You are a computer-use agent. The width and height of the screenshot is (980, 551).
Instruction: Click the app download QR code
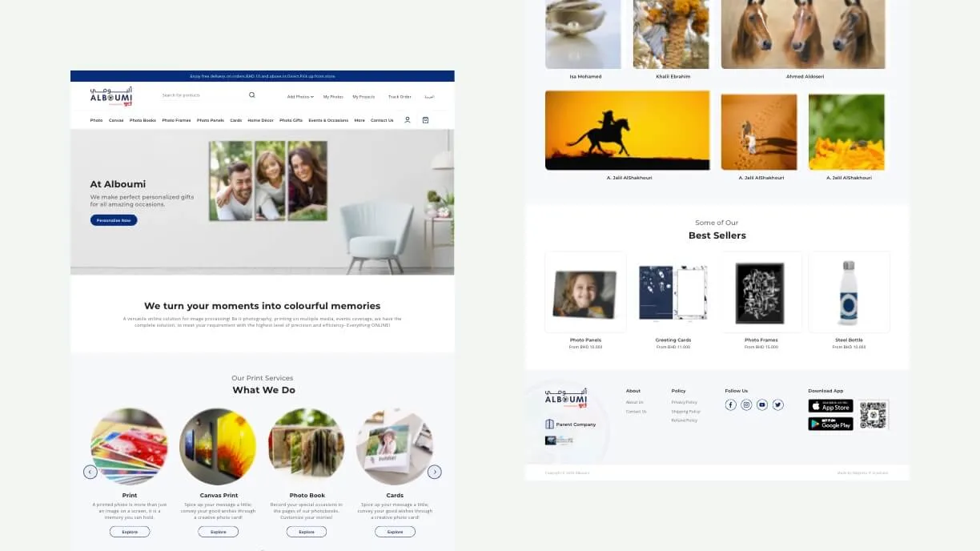click(874, 414)
